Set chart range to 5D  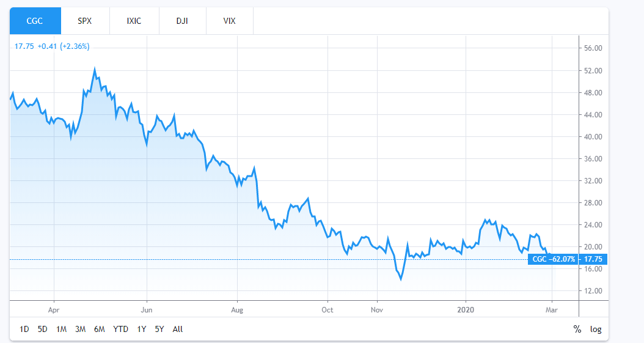click(42, 329)
